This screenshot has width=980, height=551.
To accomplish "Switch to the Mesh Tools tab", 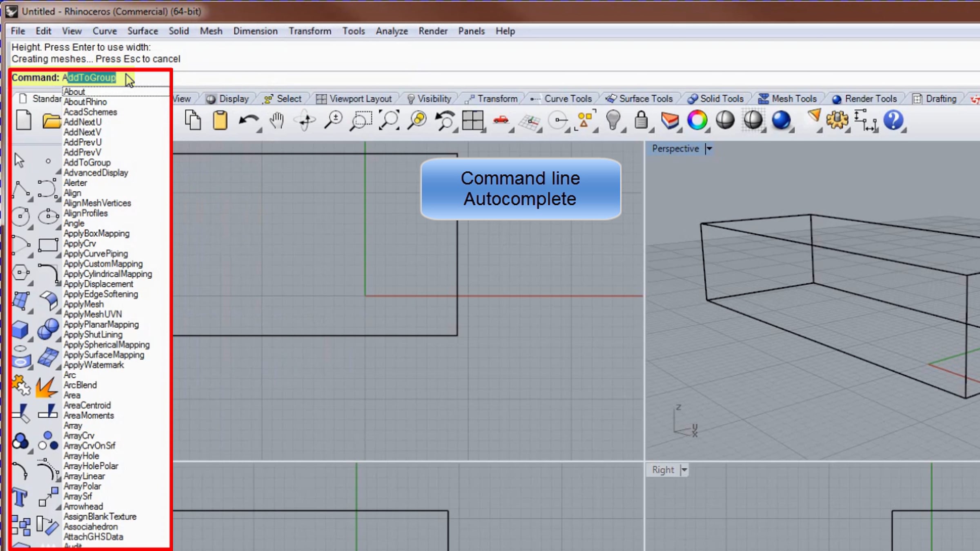I will click(787, 99).
